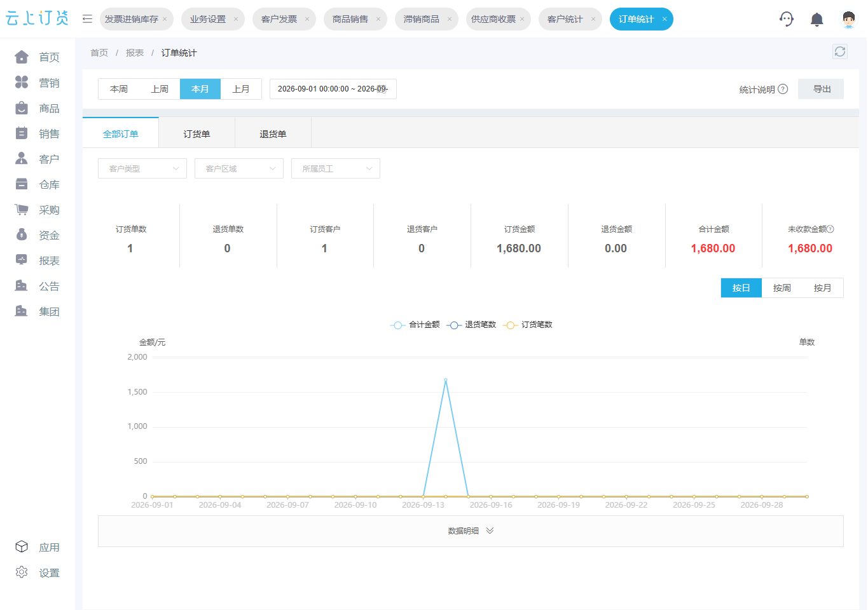Open 资金 in the sidebar

[38, 235]
